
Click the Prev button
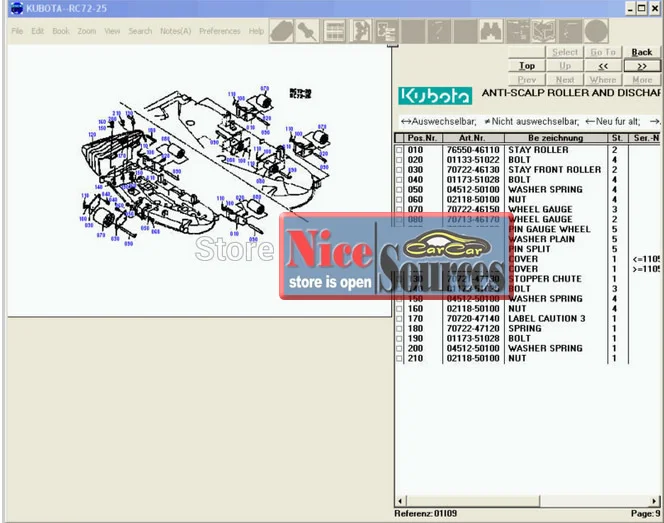[x=527, y=80]
